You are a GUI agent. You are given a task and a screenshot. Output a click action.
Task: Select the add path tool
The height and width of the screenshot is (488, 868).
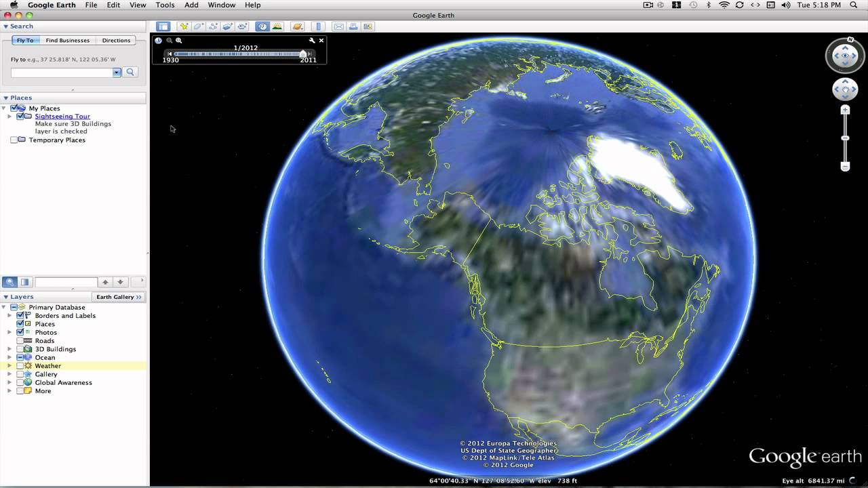click(x=213, y=26)
